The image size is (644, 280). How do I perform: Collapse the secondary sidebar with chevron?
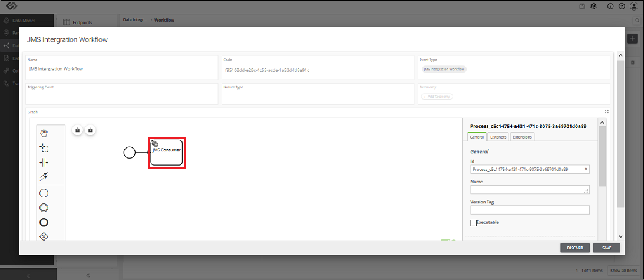coord(87,275)
